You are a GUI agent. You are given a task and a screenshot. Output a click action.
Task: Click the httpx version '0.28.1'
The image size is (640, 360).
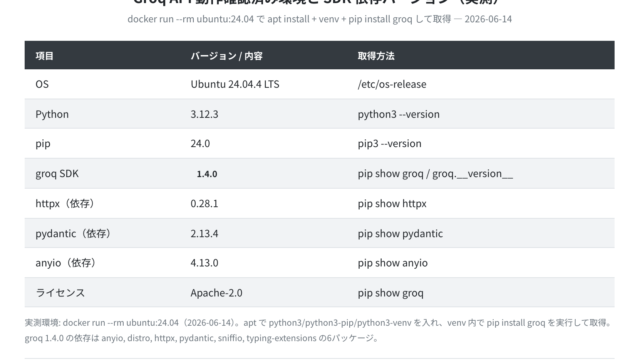(x=204, y=203)
